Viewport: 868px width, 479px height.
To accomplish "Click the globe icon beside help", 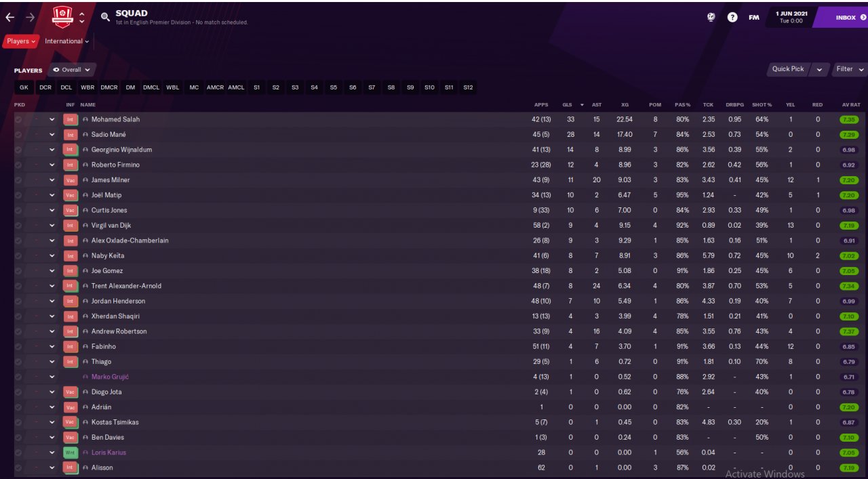I will point(711,18).
